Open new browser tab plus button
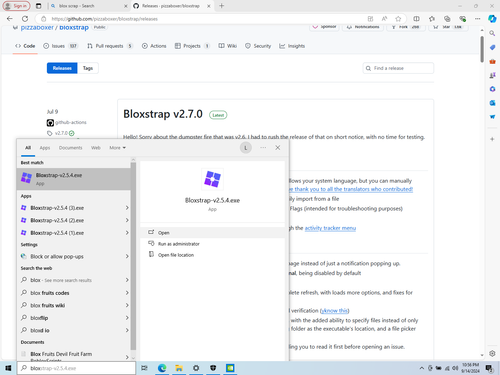This screenshot has height=375, width=500. click(222, 6)
